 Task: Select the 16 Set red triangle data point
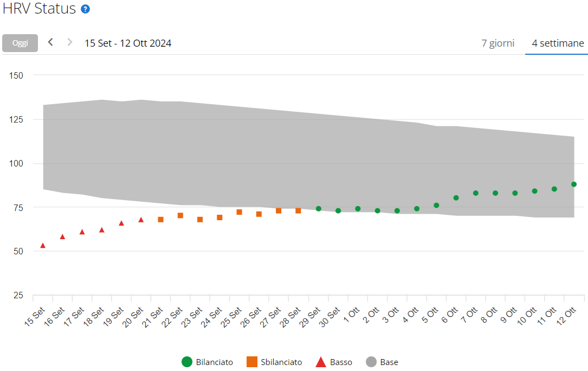[x=63, y=236]
